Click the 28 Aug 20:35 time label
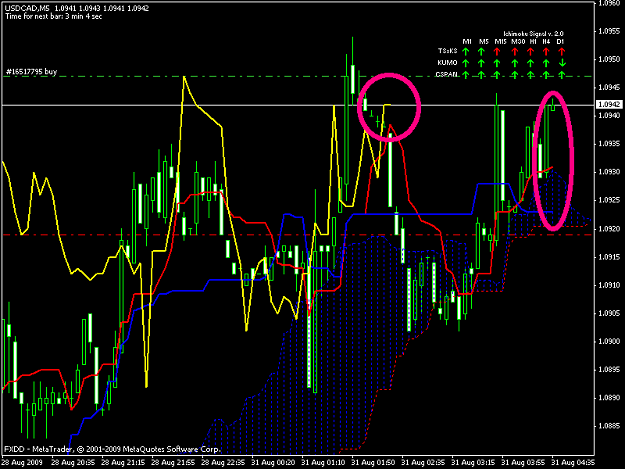 coord(73,463)
